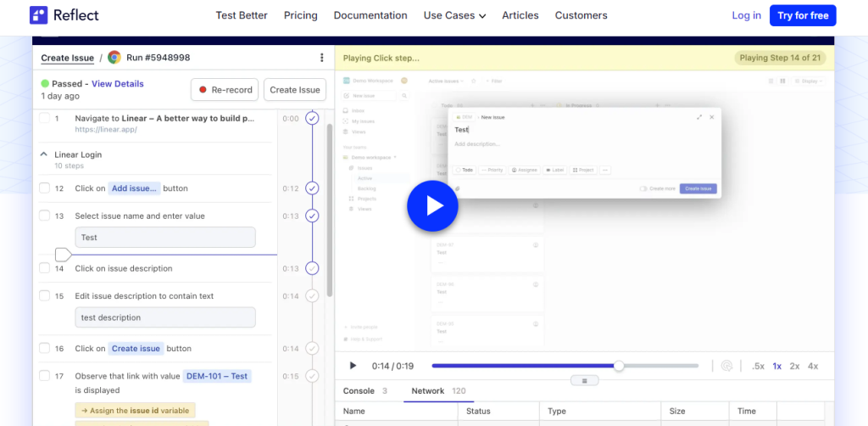Check the box for step 14 Click on issue description
Screen dimensions: 868x426
(44, 268)
